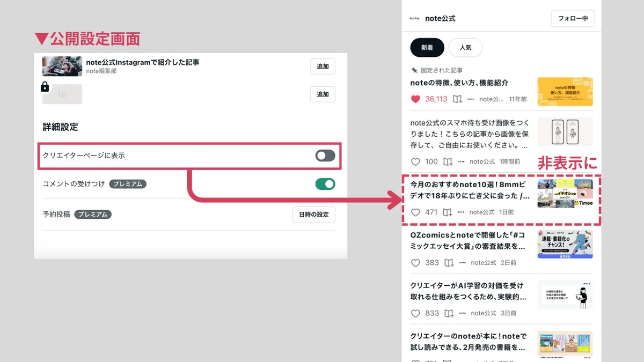Click 追加 for note公式Instagramで紹介した記事
Screen dimensions: 644x362
323,67
